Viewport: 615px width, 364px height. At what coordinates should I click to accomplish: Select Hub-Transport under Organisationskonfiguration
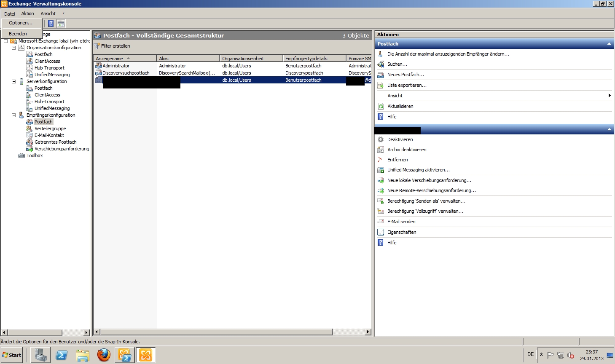coord(49,68)
